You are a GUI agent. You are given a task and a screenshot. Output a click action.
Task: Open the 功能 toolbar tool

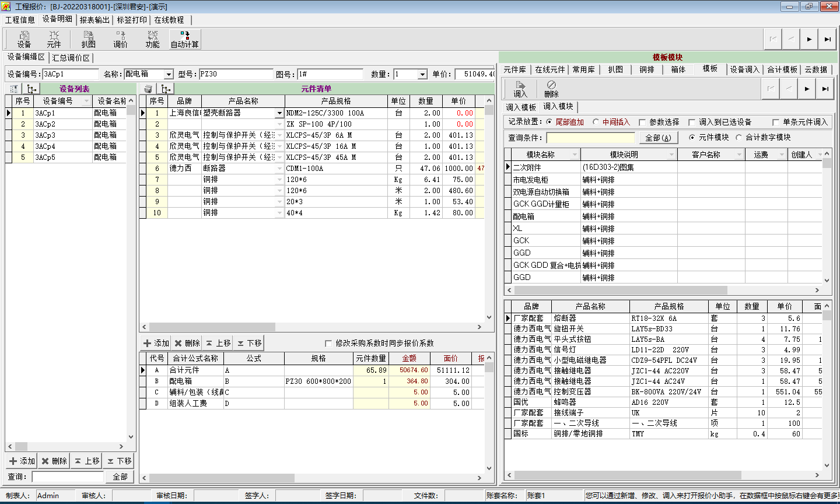point(152,39)
